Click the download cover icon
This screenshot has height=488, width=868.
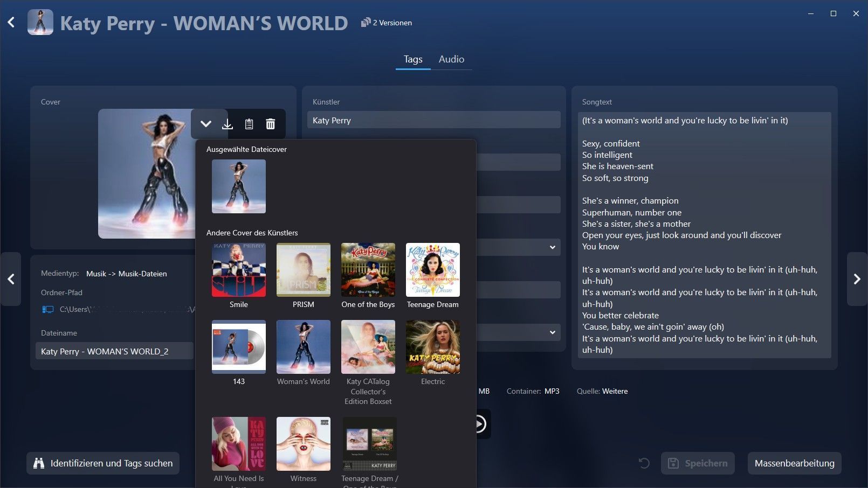coord(228,124)
